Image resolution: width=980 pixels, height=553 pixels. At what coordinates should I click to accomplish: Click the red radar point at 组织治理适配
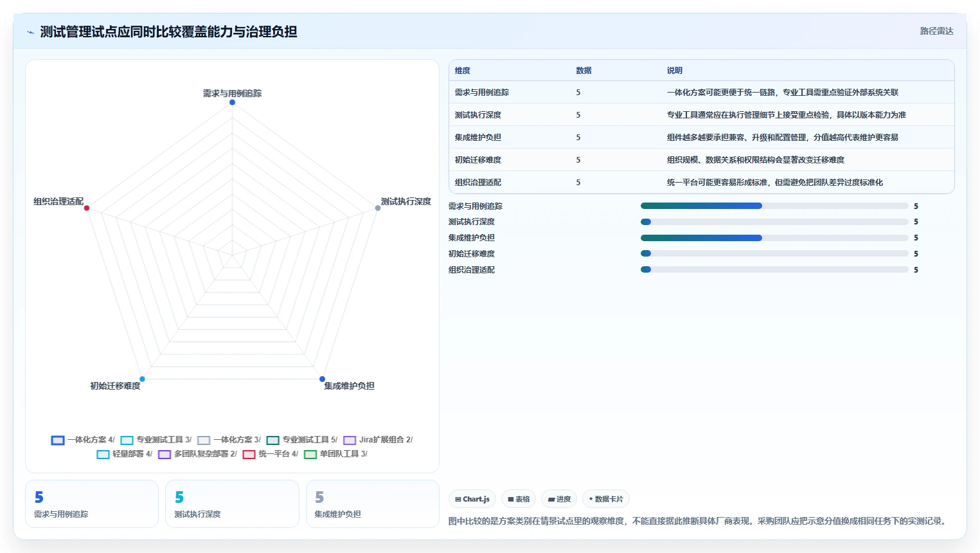click(x=87, y=208)
